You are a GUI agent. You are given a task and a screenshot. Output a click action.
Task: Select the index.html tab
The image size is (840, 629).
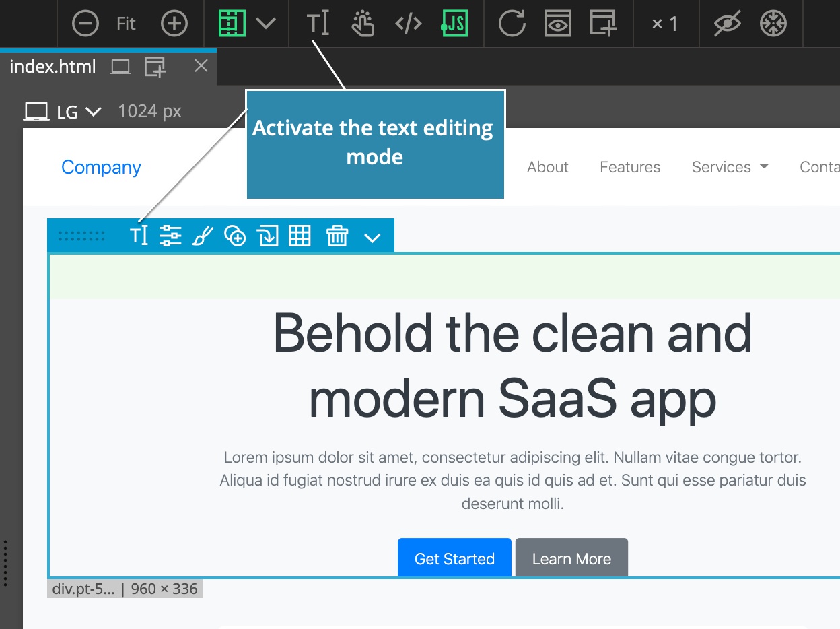point(53,67)
